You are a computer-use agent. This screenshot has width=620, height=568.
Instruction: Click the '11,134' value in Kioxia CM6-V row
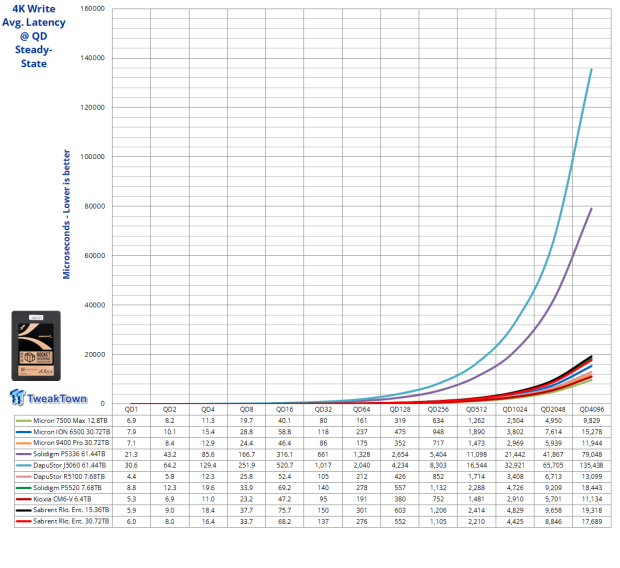[592, 499]
